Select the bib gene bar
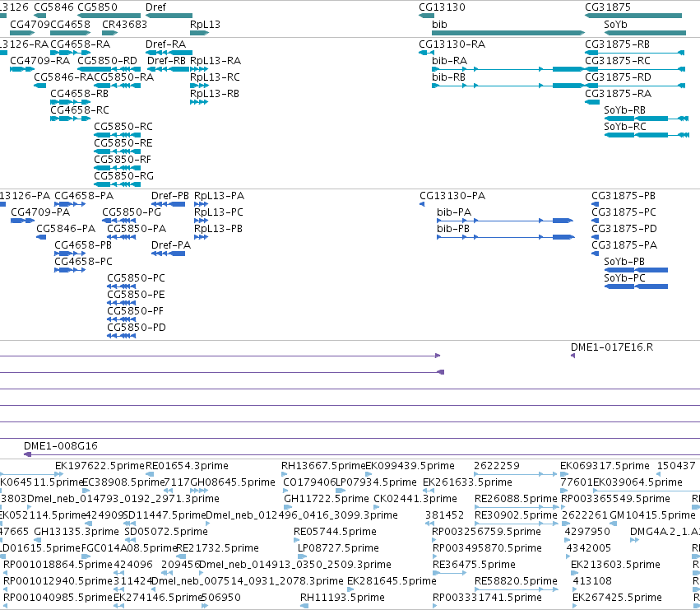 [508, 33]
